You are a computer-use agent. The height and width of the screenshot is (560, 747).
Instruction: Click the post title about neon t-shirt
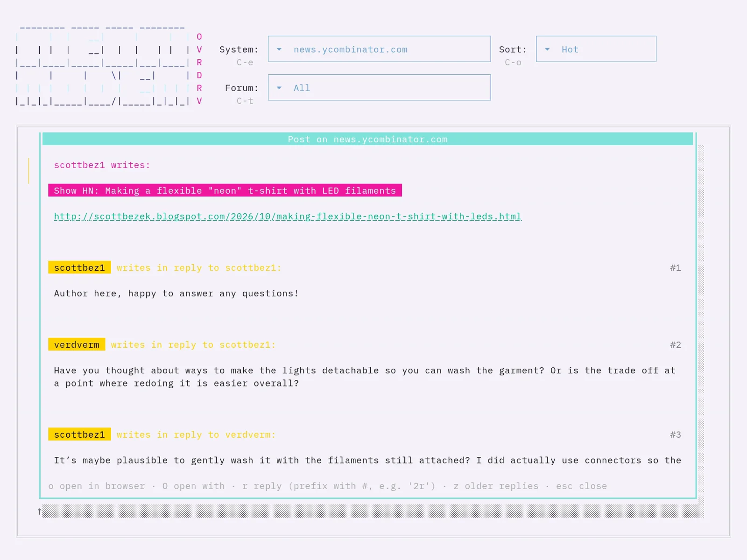click(x=225, y=190)
